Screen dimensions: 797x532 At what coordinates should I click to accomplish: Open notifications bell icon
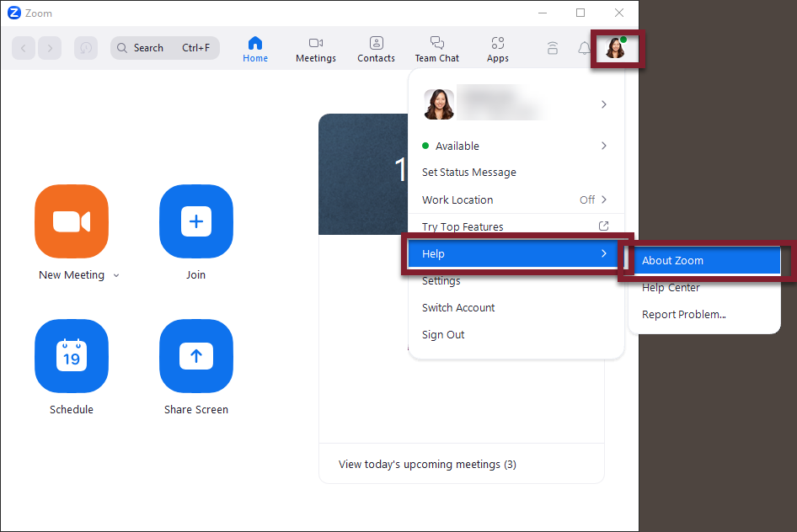(x=584, y=48)
